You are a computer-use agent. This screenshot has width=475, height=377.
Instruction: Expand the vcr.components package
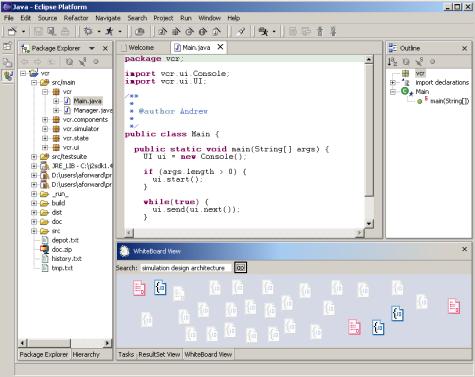[x=45, y=119]
